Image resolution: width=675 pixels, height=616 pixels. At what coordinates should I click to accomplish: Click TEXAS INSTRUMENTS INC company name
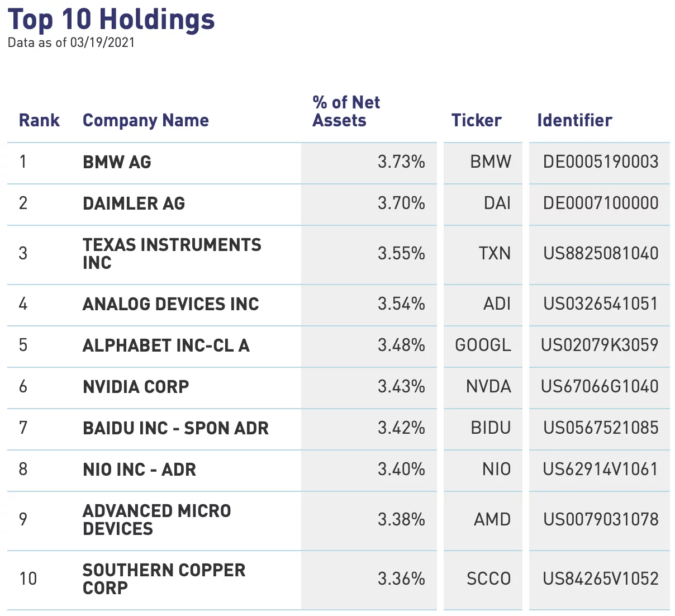pyautogui.click(x=172, y=253)
